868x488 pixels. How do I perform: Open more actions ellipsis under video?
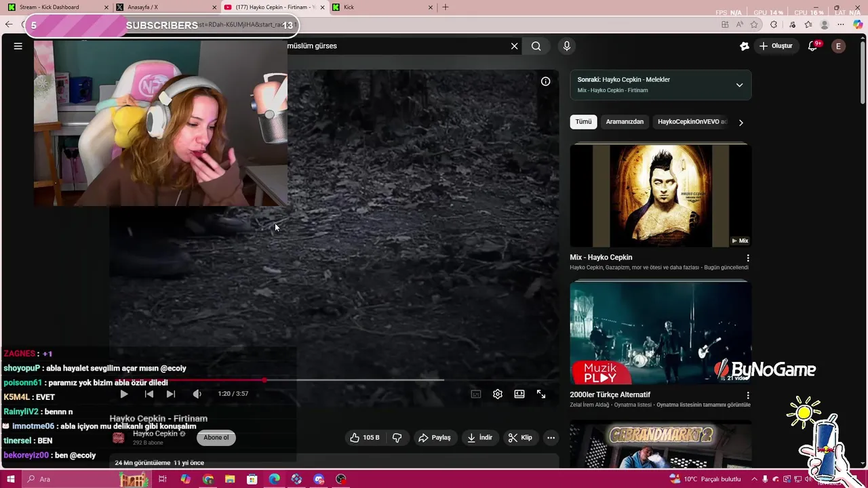551,438
